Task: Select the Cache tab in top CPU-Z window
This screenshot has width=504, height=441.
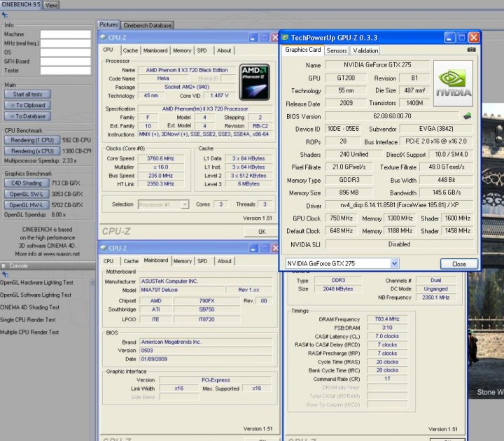Action: [x=130, y=50]
